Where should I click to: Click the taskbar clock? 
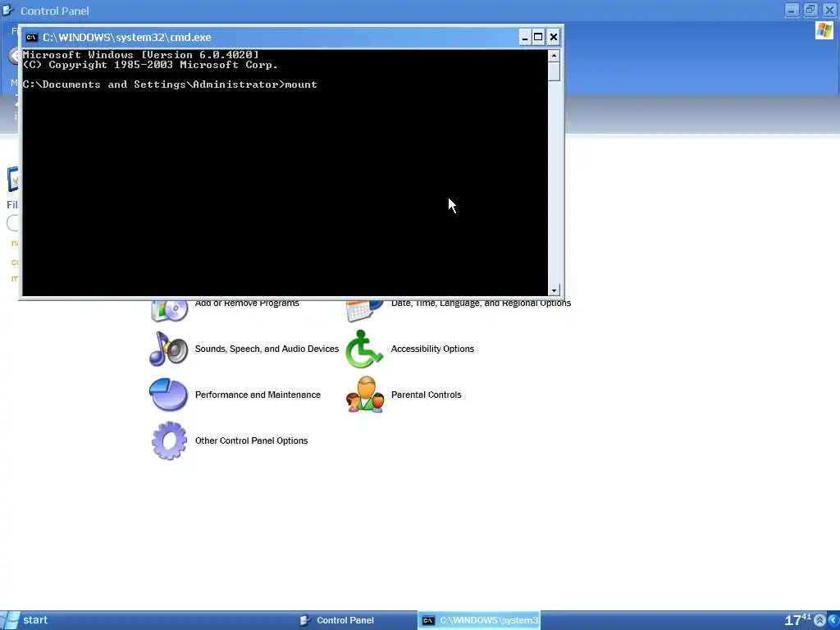797,620
